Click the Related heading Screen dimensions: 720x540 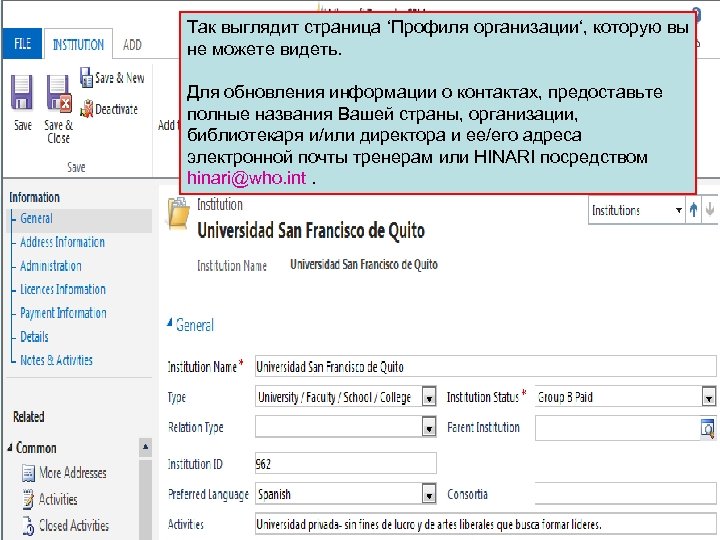click(28, 417)
